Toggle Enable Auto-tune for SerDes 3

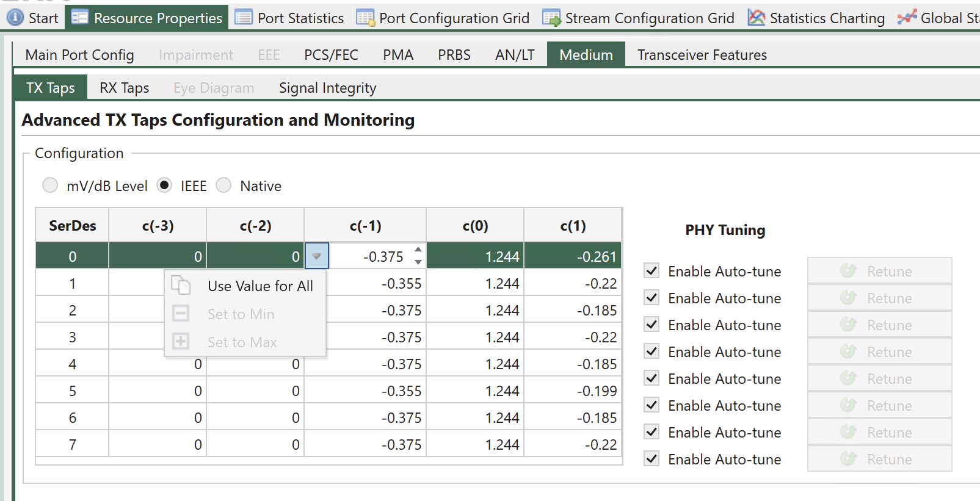coord(652,351)
